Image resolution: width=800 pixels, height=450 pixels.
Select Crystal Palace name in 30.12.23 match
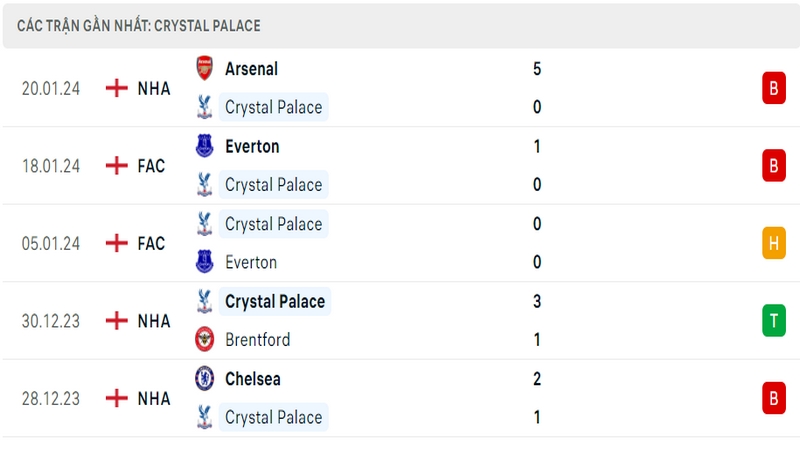click(275, 302)
